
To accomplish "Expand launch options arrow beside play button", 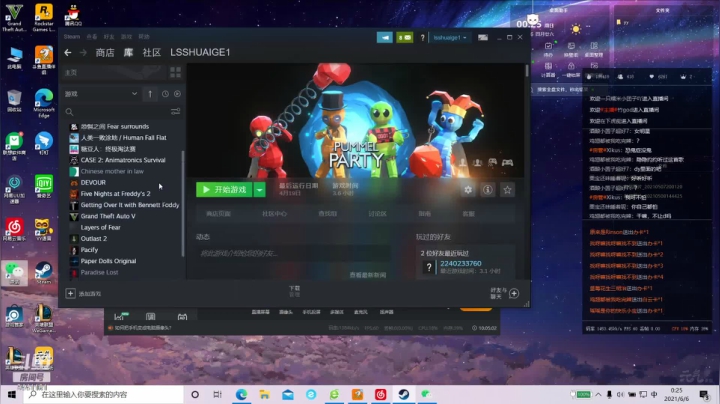I will (259, 190).
